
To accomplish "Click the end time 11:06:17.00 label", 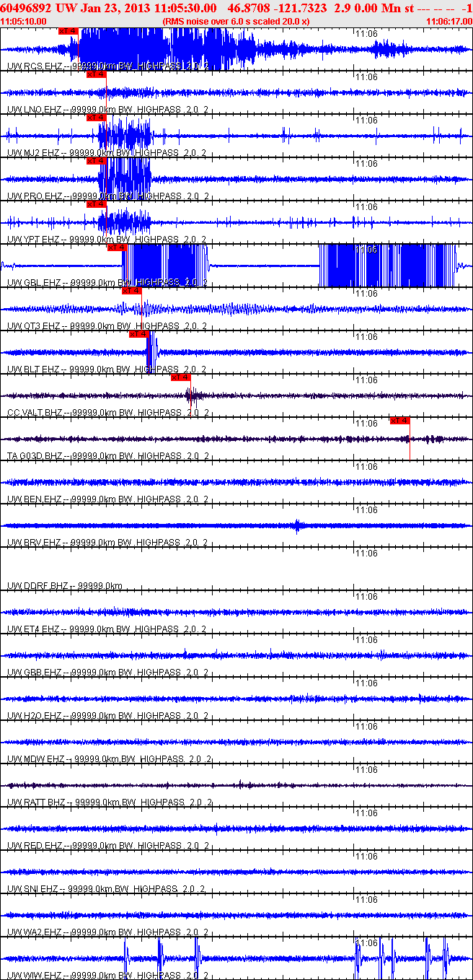I will (448, 22).
